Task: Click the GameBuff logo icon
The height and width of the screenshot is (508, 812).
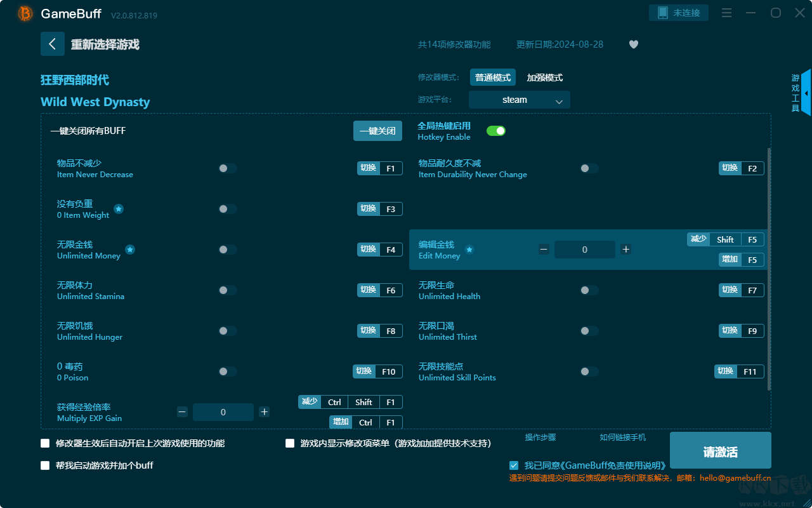Action: pos(25,13)
